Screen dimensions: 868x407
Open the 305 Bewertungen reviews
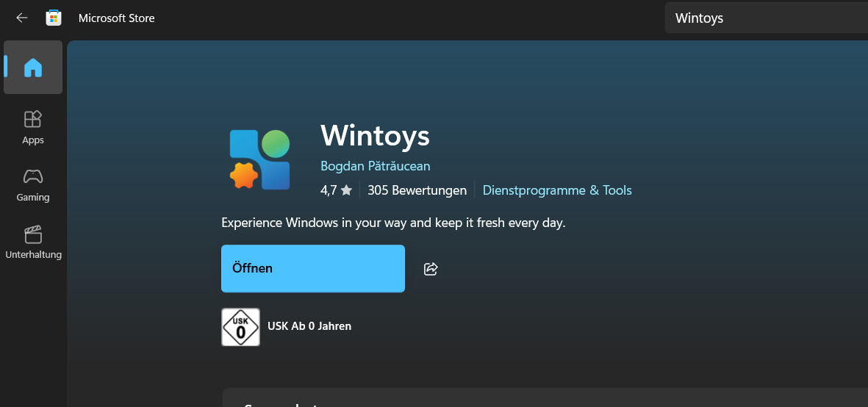[x=417, y=190]
